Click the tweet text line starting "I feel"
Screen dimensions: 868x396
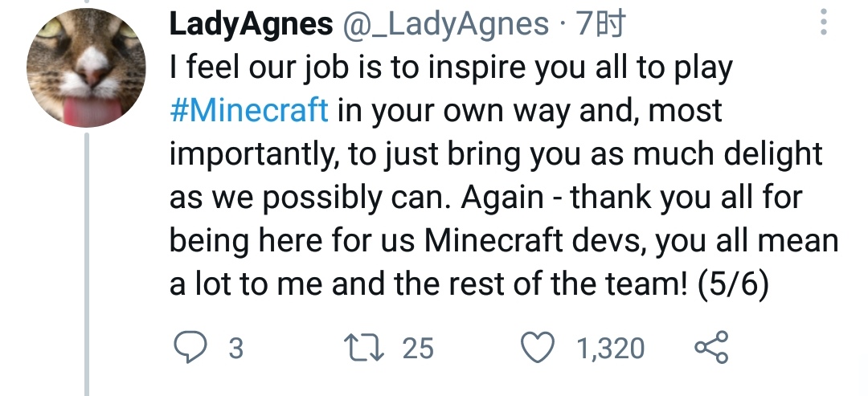tap(451, 69)
